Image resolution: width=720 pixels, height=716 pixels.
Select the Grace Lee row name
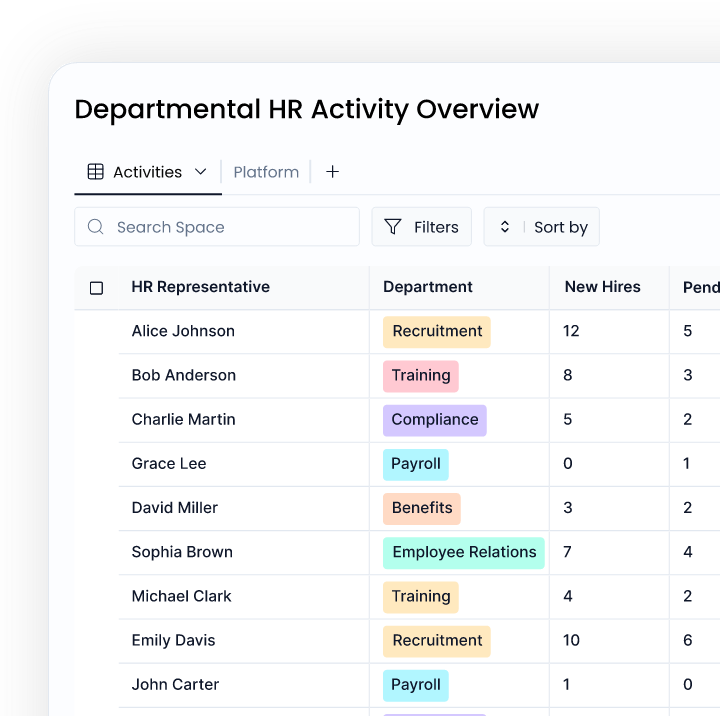point(169,463)
